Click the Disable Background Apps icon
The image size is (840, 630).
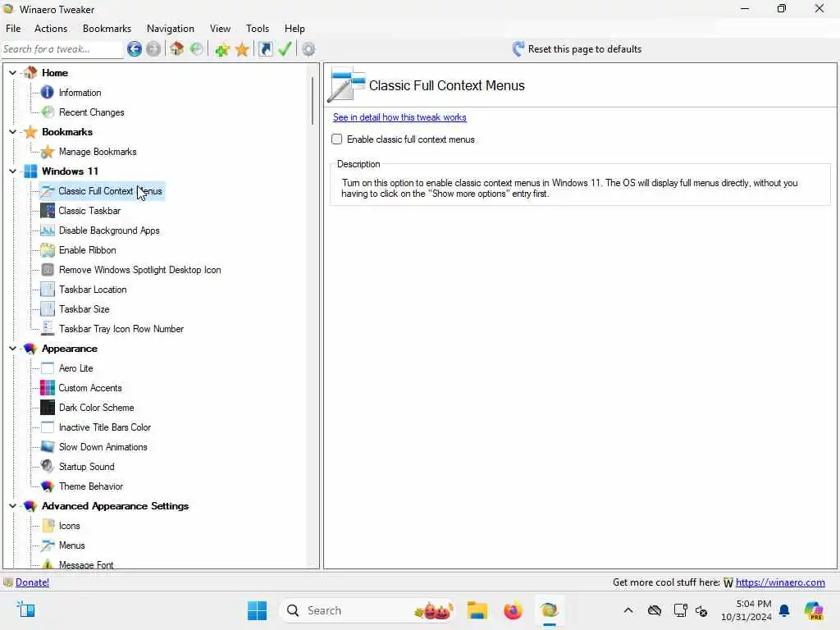point(47,231)
